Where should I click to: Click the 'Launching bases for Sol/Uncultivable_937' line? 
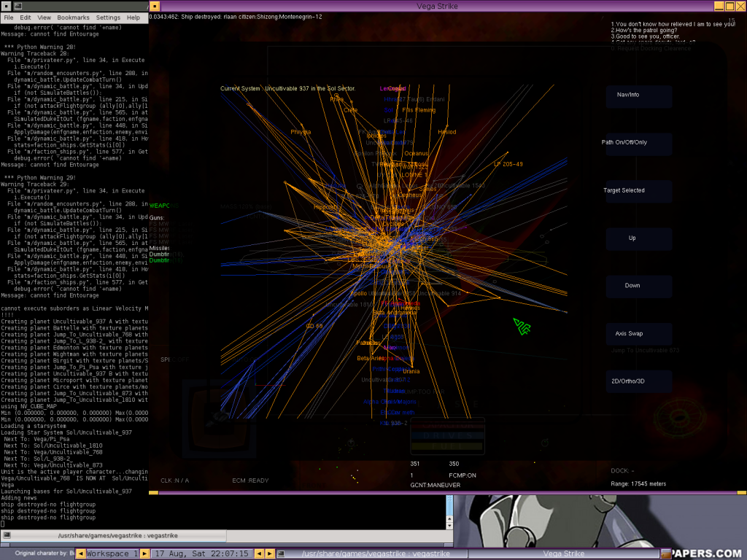pyautogui.click(x=66, y=491)
